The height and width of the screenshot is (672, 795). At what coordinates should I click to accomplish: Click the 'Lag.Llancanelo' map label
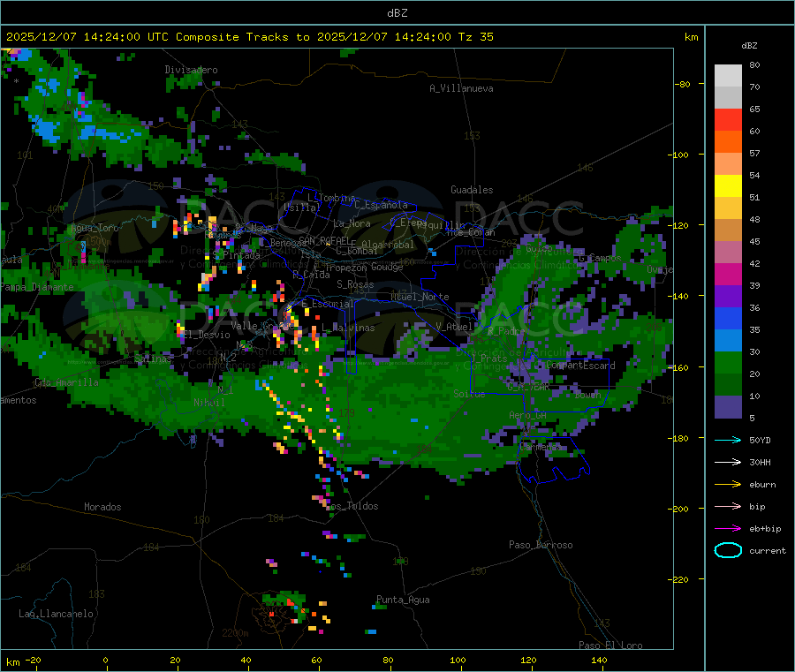(56, 614)
